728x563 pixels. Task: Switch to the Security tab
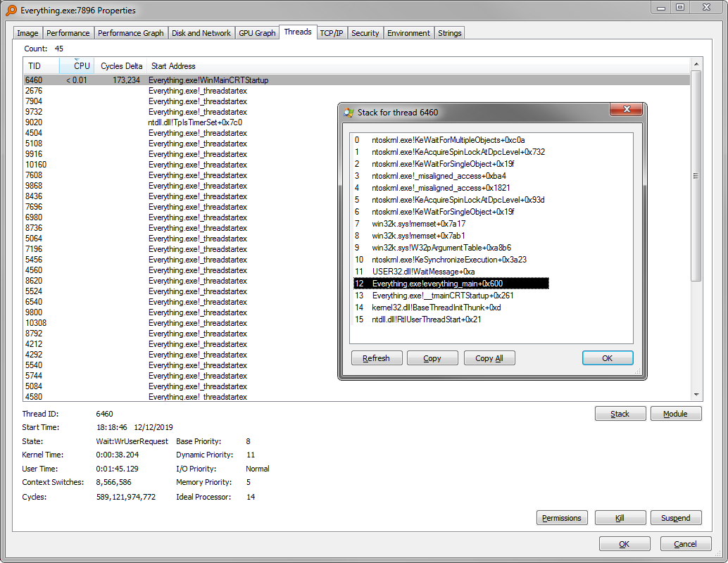[365, 33]
